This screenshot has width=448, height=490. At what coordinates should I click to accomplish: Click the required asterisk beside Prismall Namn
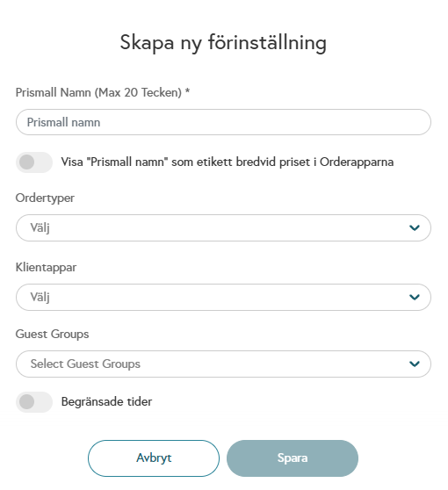187,91
